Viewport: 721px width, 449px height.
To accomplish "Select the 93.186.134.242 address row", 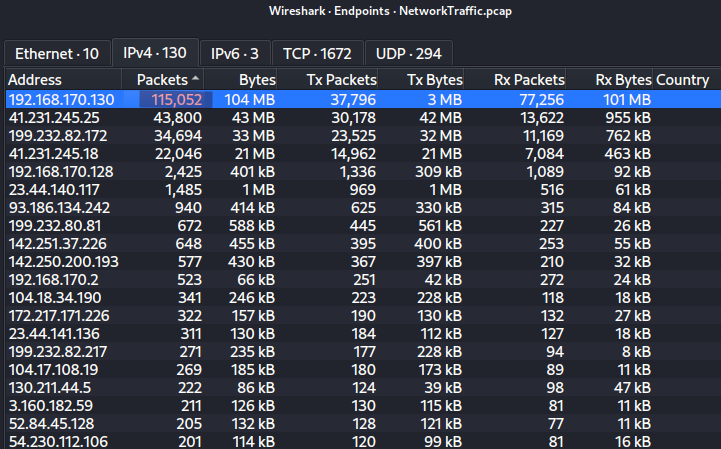I will pyautogui.click(x=363, y=207).
